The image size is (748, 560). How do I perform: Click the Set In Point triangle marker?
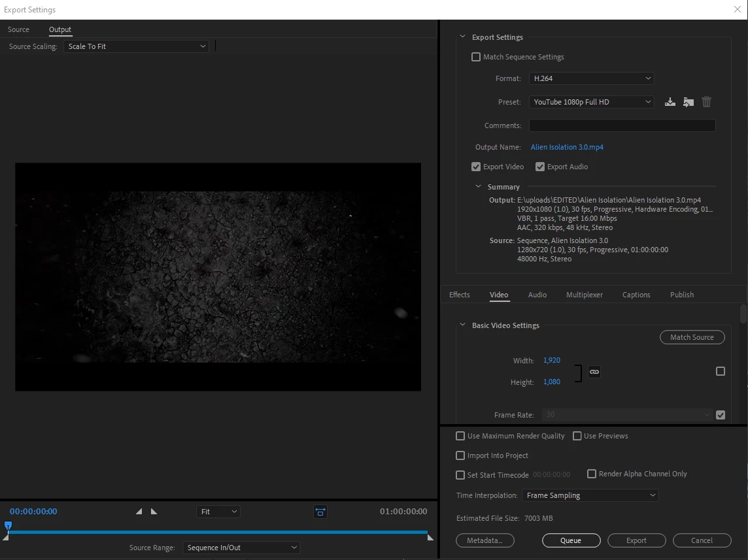(139, 512)
